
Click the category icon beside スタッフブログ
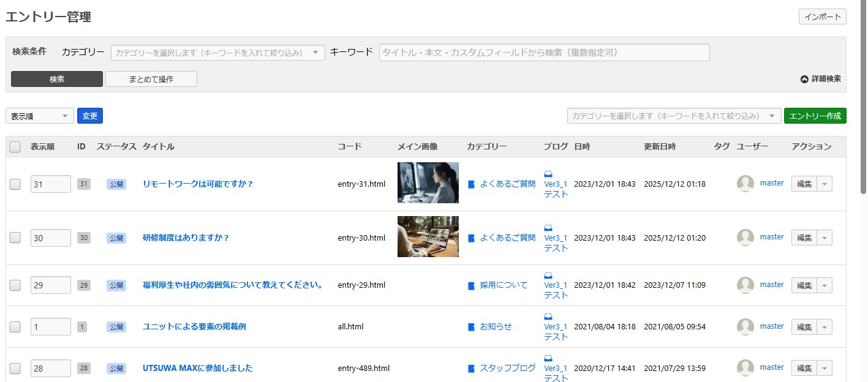(471, 369)
